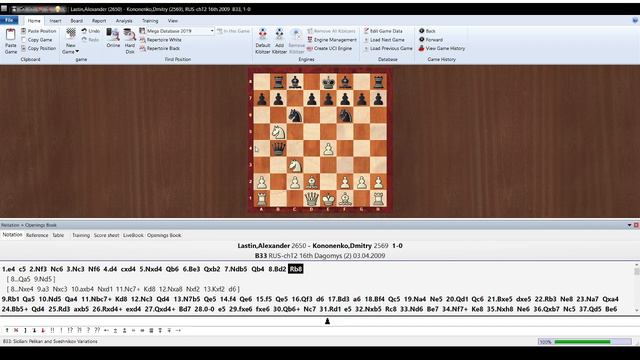The width and height of the screenshot is (640, 360).
Task: Go Back in game history
Action: click(x=427, y=31)
